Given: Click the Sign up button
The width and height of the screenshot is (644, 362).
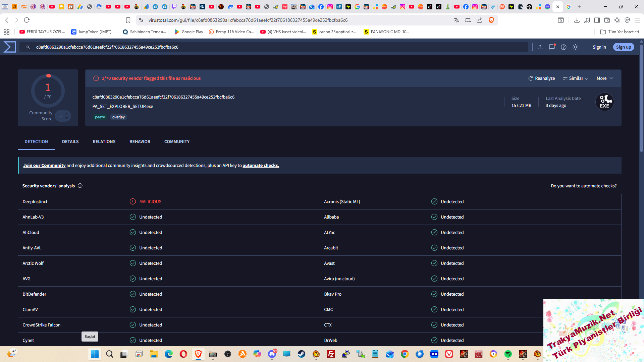Looking at the screenshot, I should point(624,47).
